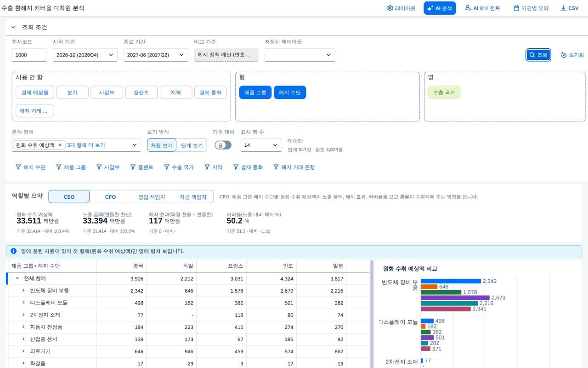The height and width of the screenshot is (368, 588).
Task: Remove the 원화 수취 예상액 chip
Action: point(60,145)
